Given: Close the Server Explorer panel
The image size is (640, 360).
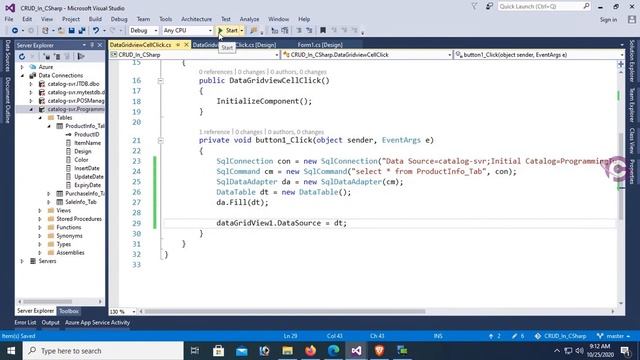Looking at the screenshot, I should pos(100,45).
